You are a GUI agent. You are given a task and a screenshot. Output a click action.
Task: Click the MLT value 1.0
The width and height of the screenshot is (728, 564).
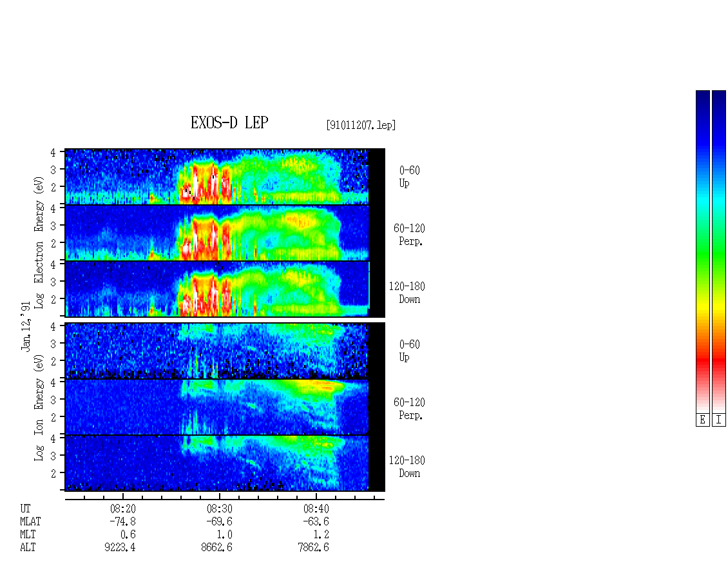(x=225, y=535)
